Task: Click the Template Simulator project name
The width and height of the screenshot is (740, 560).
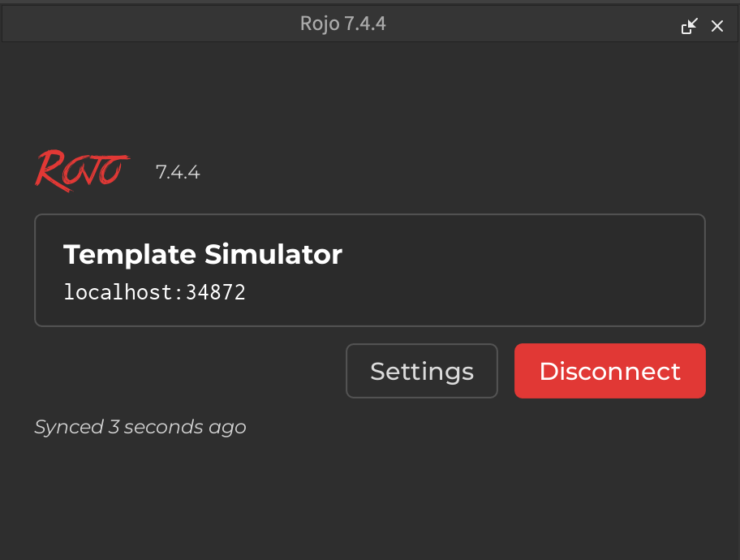Action: [x=203, y=255]
